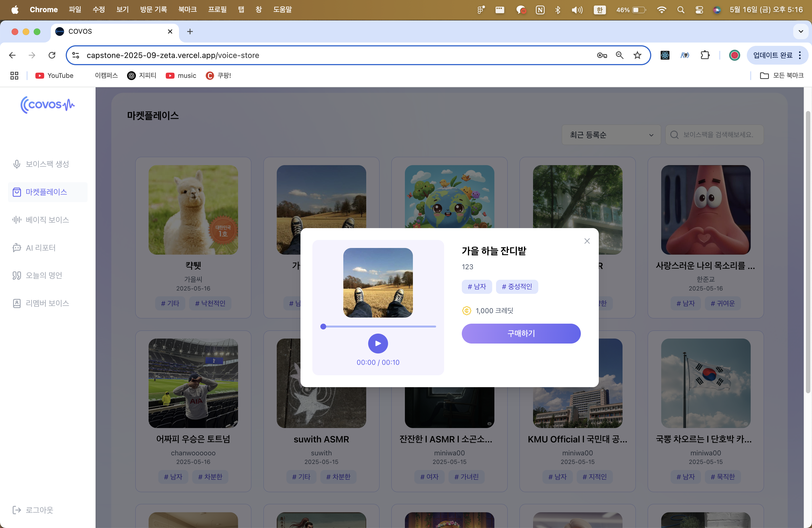This screenshot has height=528, width=812.
Task: Select the # 중성적인 tag in popup
Action: pos(516,287)
